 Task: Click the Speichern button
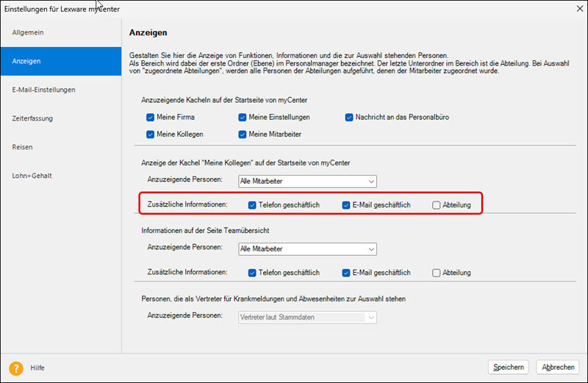[509, 368]
